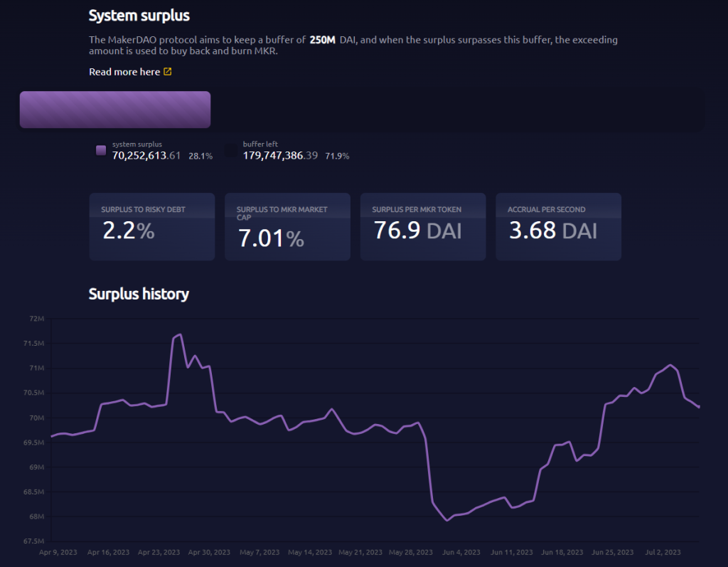This screenshot has height=567, width=728.
Task: Click the Jun 4, 2023 axis date label
Action: pyautogui.click(x=461, y=552)
